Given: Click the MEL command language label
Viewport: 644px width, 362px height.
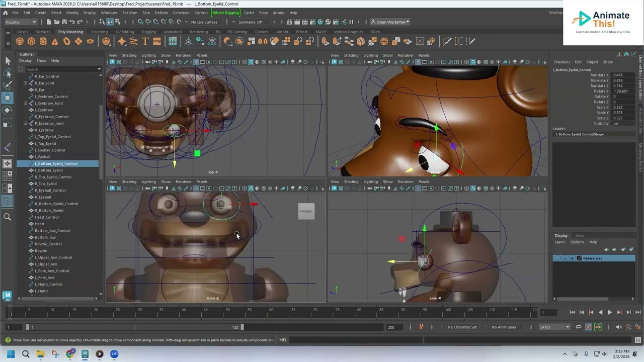Looking at the screenshot, I should click(283, 340).
